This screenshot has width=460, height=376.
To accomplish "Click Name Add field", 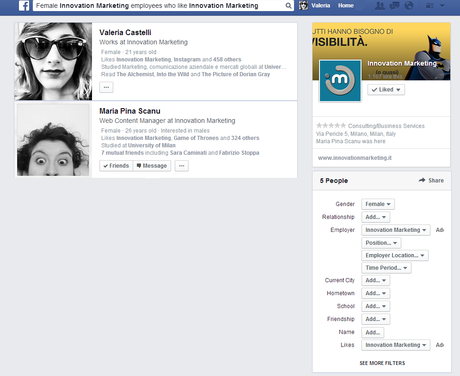I will pos(373,332).
